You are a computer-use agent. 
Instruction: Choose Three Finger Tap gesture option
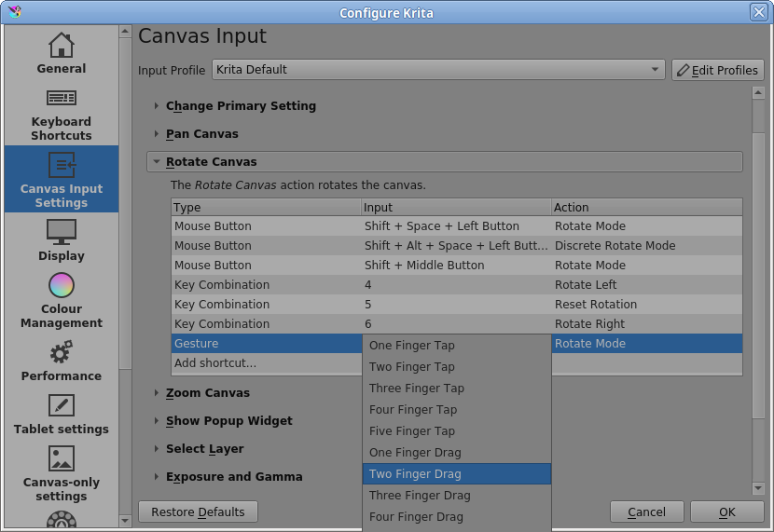click(457, 389)
